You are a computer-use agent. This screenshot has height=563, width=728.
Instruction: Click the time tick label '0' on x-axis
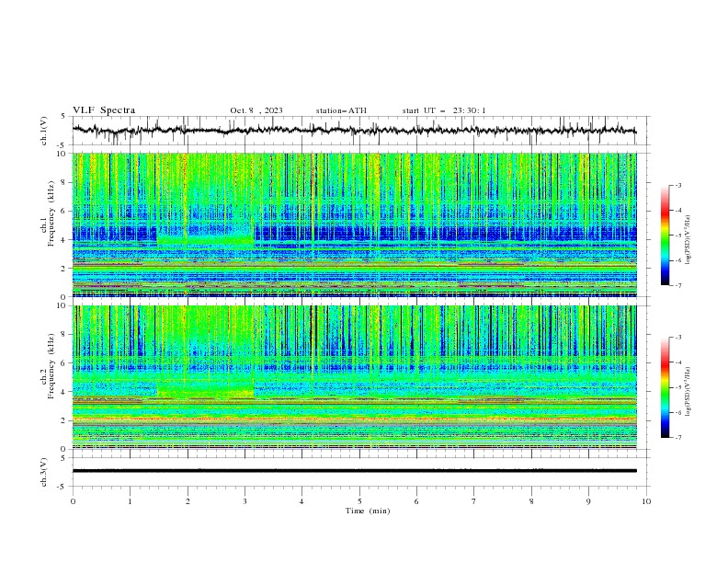coord(73,501)
